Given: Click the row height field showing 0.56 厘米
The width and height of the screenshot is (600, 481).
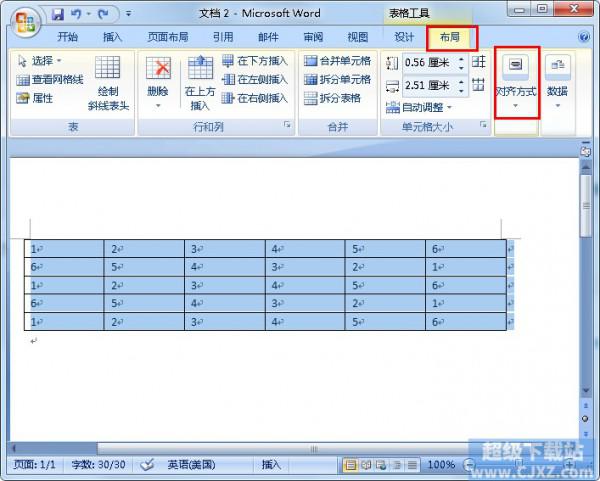Looking at the screenshot, I should click(x=429, y=63).
